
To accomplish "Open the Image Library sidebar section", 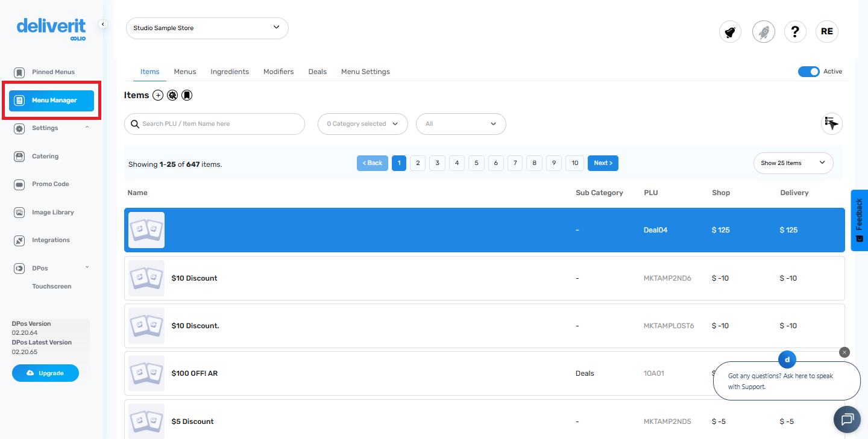I will (x=52, y=212).
